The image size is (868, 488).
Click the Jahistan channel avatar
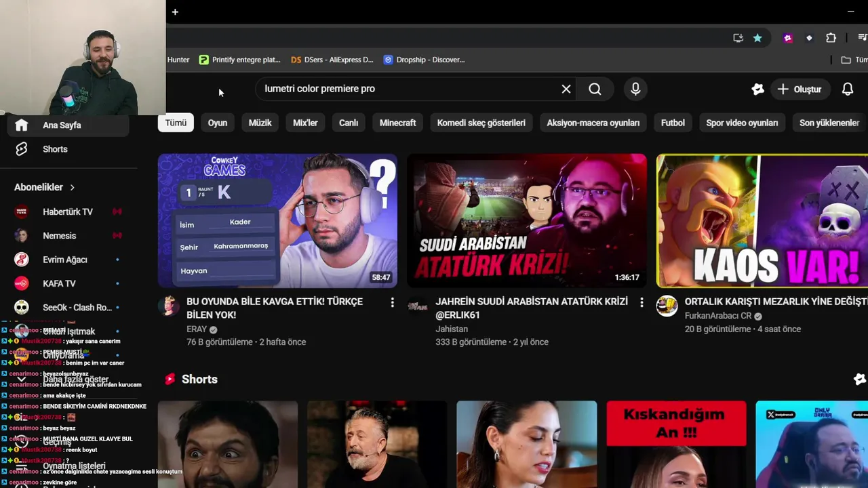click(x=418, y=306)
